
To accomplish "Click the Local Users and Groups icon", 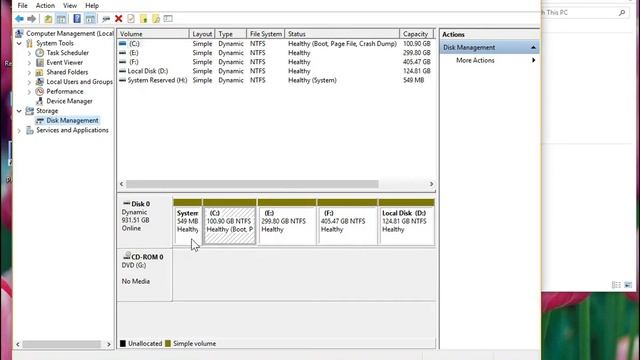I will click(40, 82).
